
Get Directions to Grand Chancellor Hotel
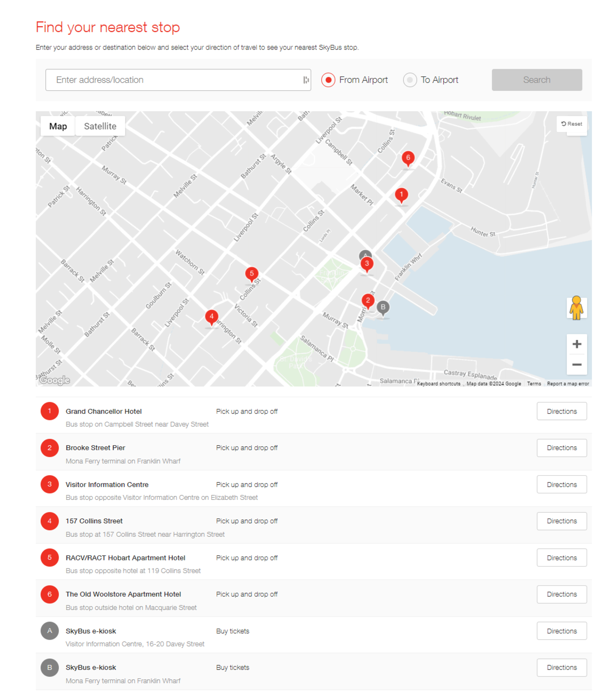pyautogui.click(x=562, y=411)
